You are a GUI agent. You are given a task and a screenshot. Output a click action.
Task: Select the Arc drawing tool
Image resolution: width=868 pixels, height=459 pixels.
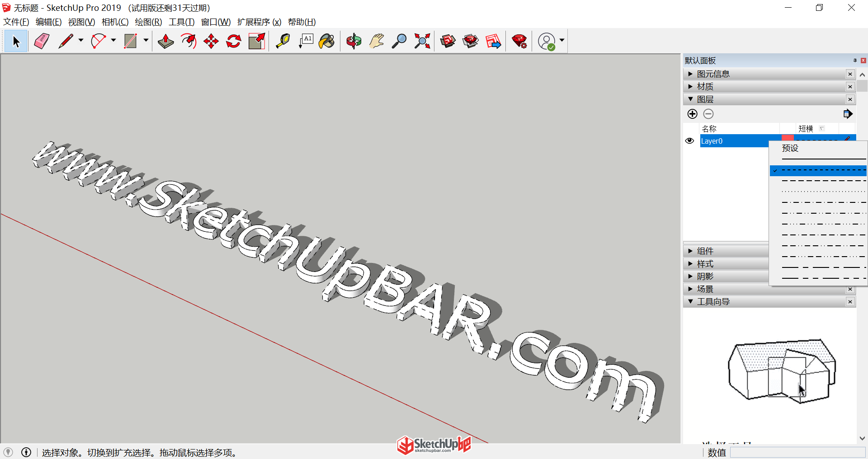[98, 41]
